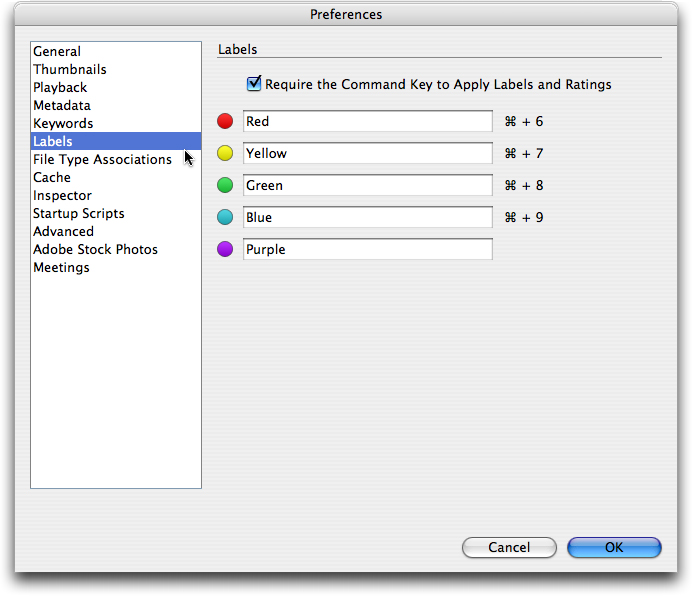Select Adobe Stock Photos category
Screen dimensions: 692x596
point(95,250)
